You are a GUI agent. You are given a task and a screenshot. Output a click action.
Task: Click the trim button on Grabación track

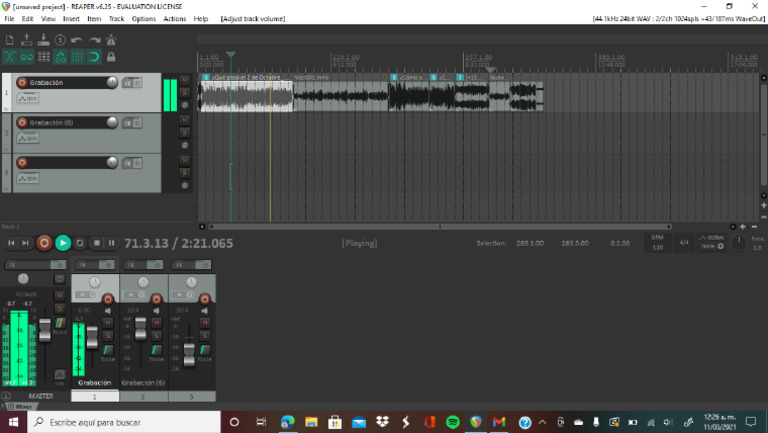point(28,98)
